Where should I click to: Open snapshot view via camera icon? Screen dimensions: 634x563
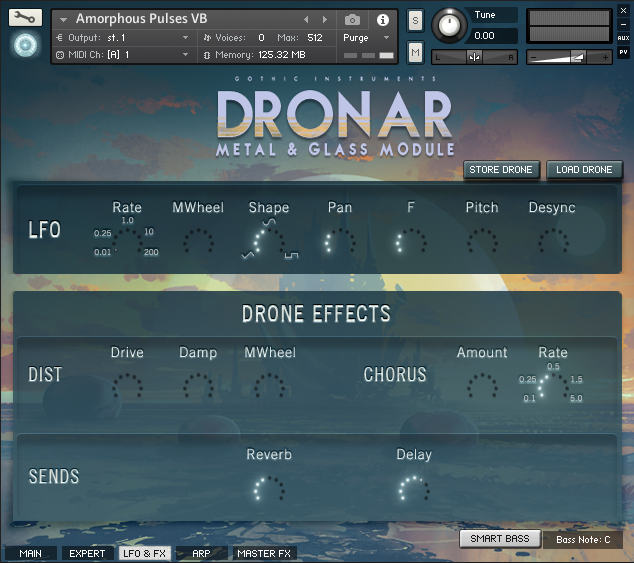(x=352, y=19)
